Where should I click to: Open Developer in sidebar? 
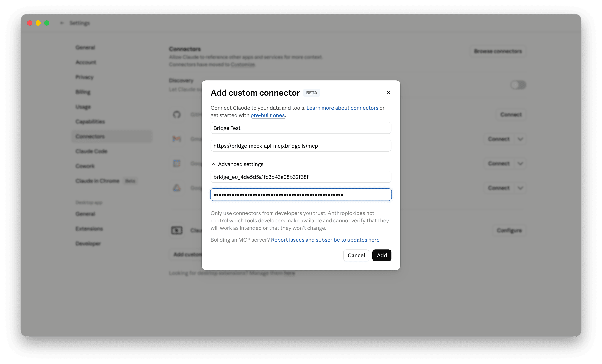(x=88, y=244)
